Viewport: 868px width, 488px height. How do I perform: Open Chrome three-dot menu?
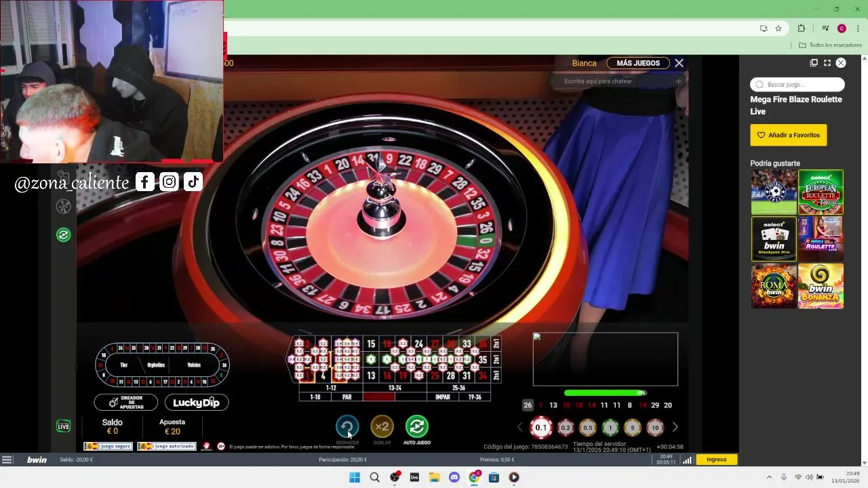tap(858, 28)
